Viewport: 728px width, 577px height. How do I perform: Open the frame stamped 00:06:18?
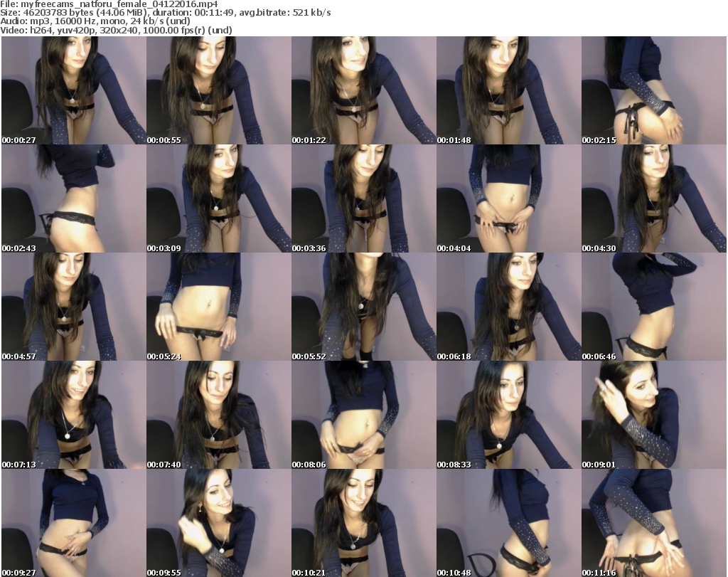click(x=508, y=307)
